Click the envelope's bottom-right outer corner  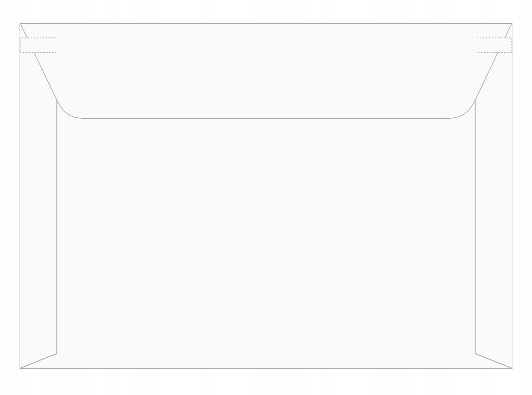[x=512, y=368]
